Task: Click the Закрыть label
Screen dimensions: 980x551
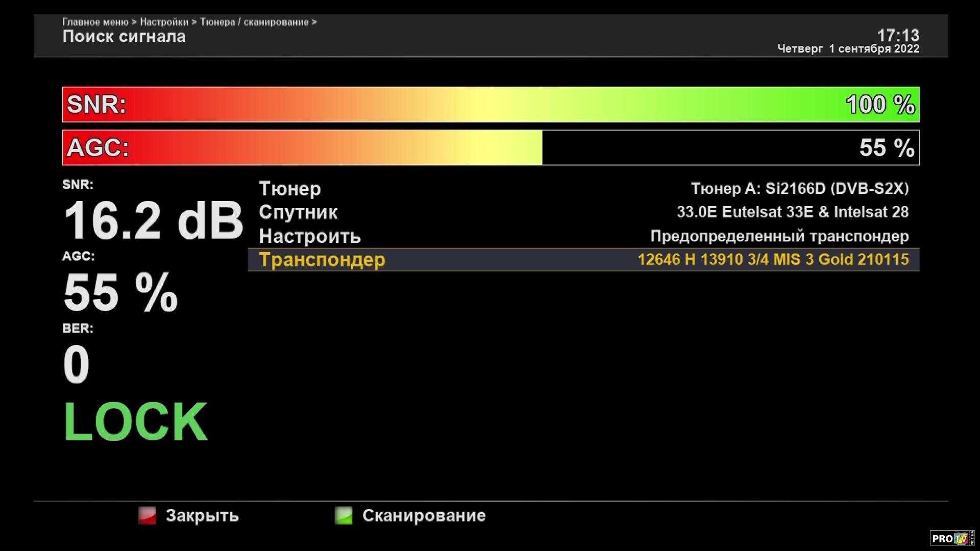Action: point(202,515)
